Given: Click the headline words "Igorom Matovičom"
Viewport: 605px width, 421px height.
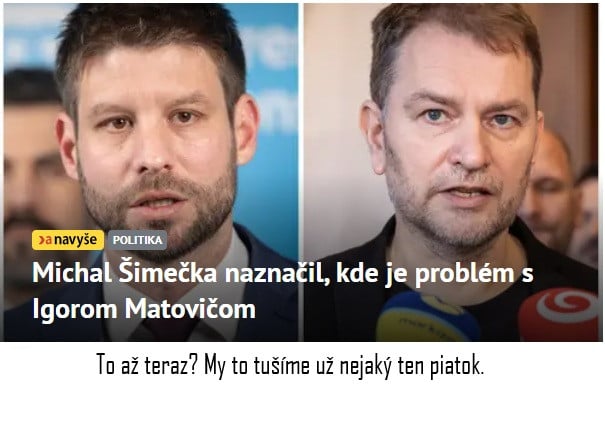Looking at the screenshot, I should [144, 309].
